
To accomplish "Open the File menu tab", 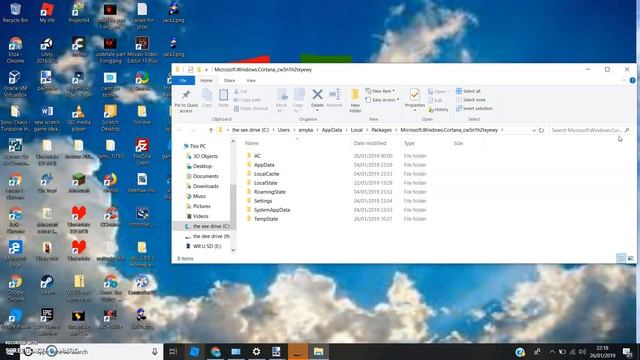I will point(183,80).
